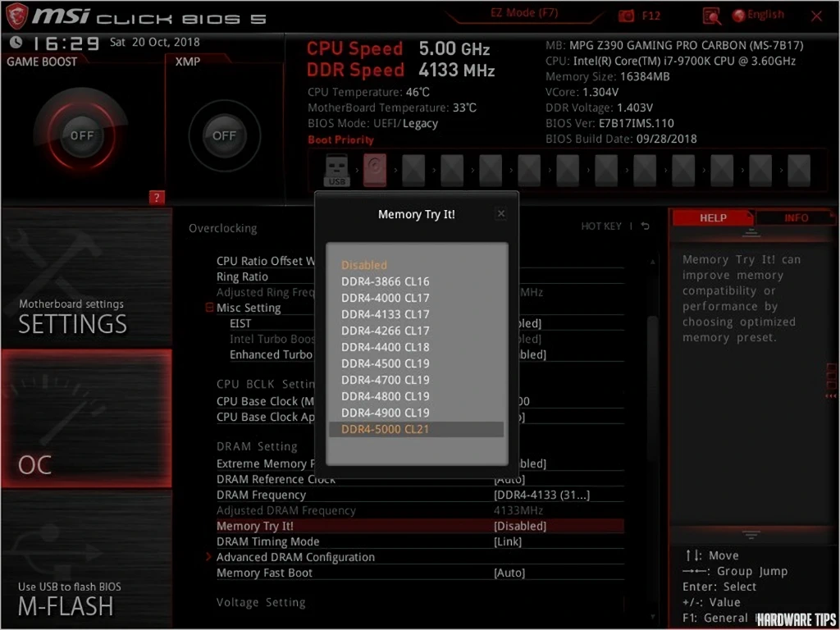
Task: Pick the DDR4-4700 CL19 preset
Action: pyautogui.click(x=416, y=380)
